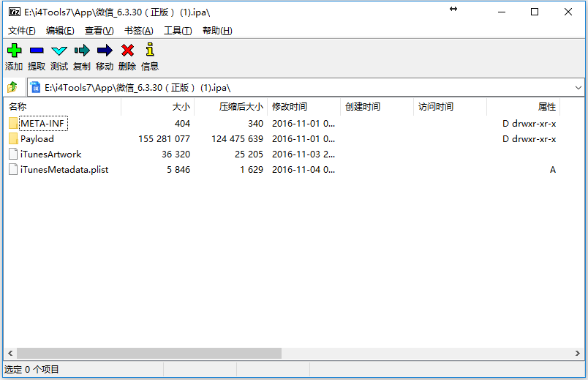Image resolution: width=588 pixels, height=380 pixels.
Task: Open the Bookmarks (书签) menu
Action: (x=138, y=30)
